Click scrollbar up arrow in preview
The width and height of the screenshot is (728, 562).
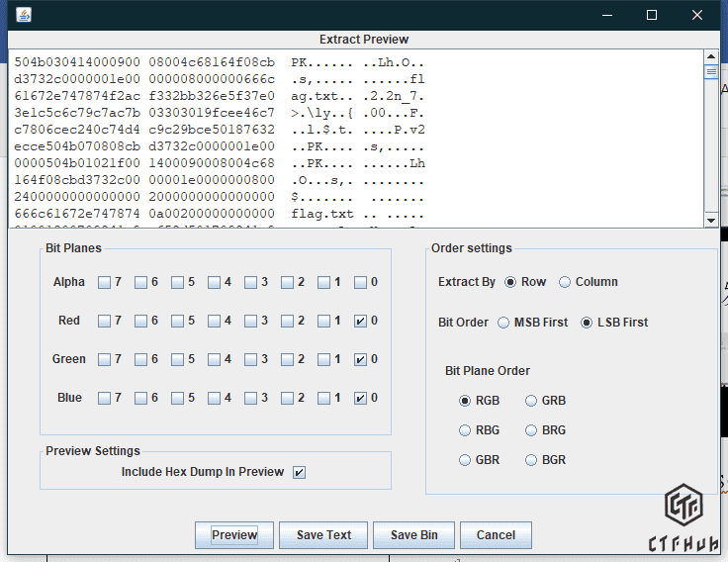pos(710,55)
